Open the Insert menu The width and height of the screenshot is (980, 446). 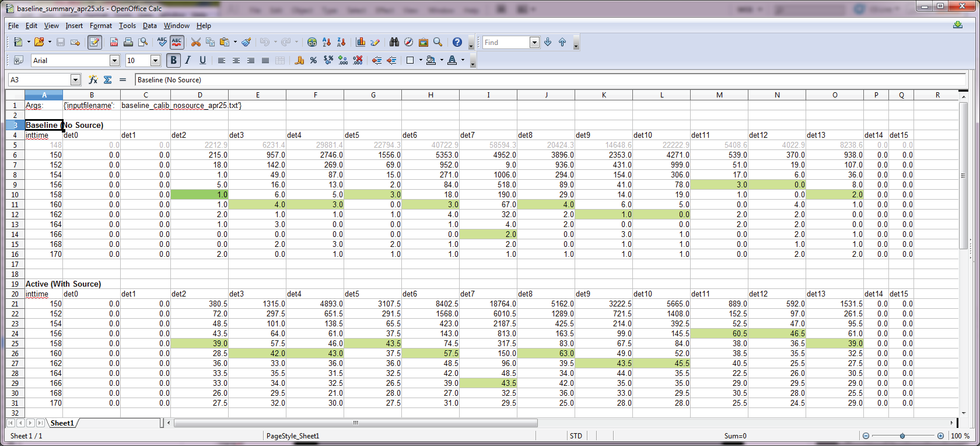(74, 26)
